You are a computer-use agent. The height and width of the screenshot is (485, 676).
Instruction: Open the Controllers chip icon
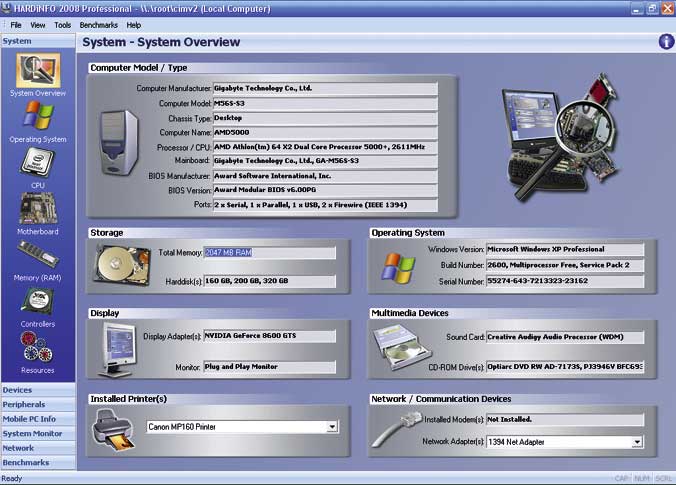click(38, 301)
